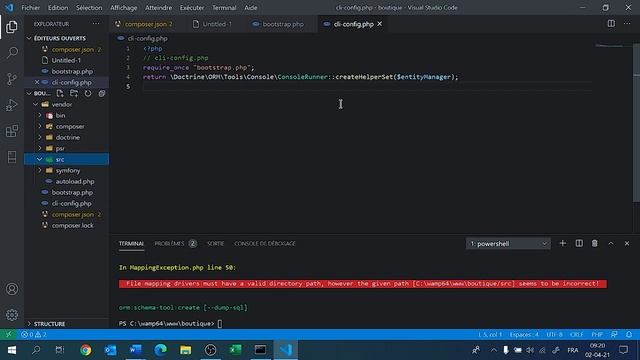Change language mode PHP in status bar
The height and width of the screenshot is (360, 640).
point(597,334)
